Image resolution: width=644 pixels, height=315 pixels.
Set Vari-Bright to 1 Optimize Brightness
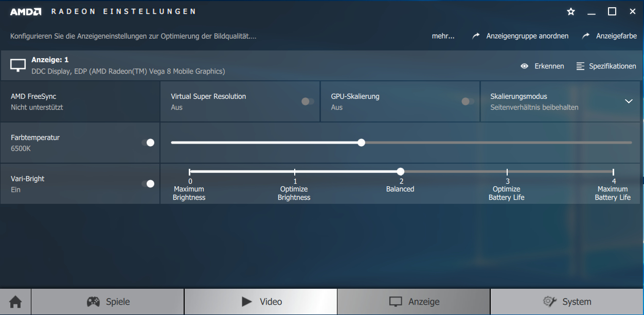(295, 172)
